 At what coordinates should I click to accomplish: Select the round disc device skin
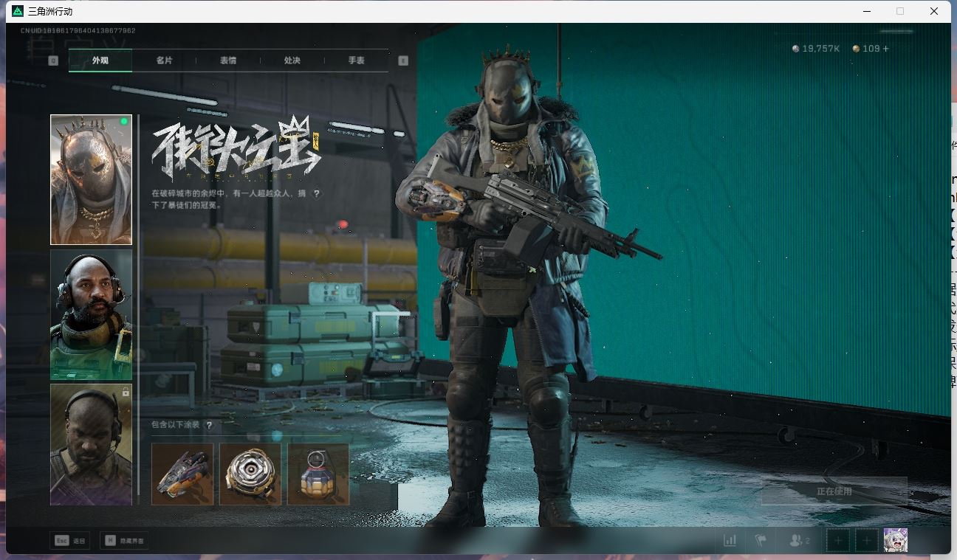tap(250, 474)
